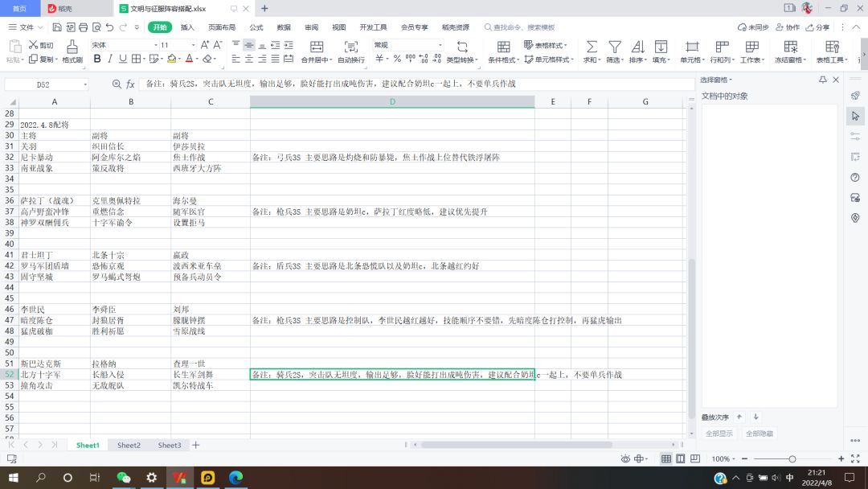This screenshot has width=868, height=489.
Task: Open Microsoft Edge from the taskbar
Action: tap(235, 478)
